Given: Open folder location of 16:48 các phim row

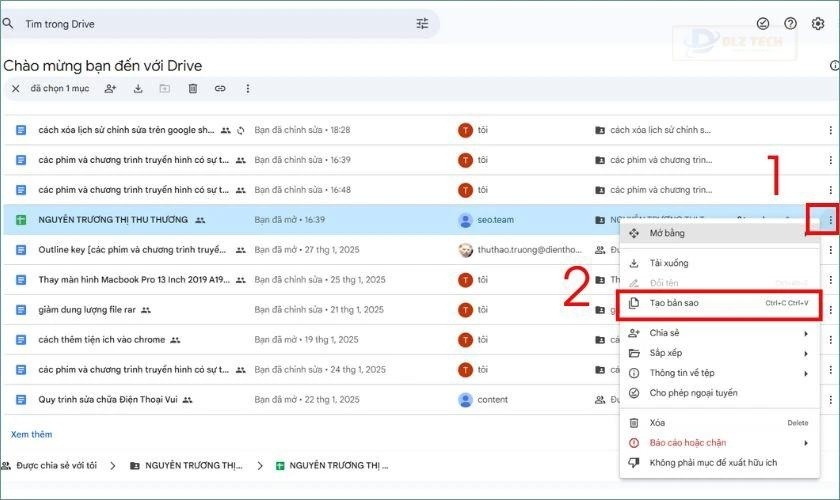Looking at the screenshot, I should (x=654, y=190).
